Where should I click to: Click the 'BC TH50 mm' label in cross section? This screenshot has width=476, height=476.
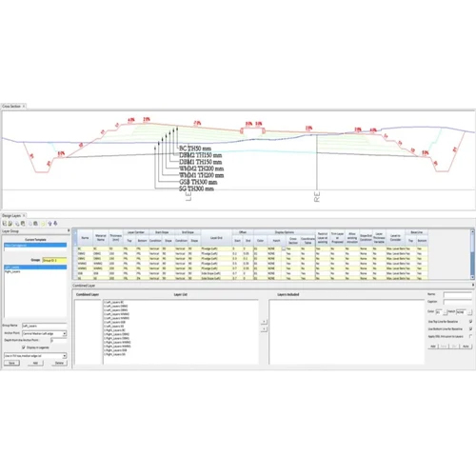(x=195, y=149)
